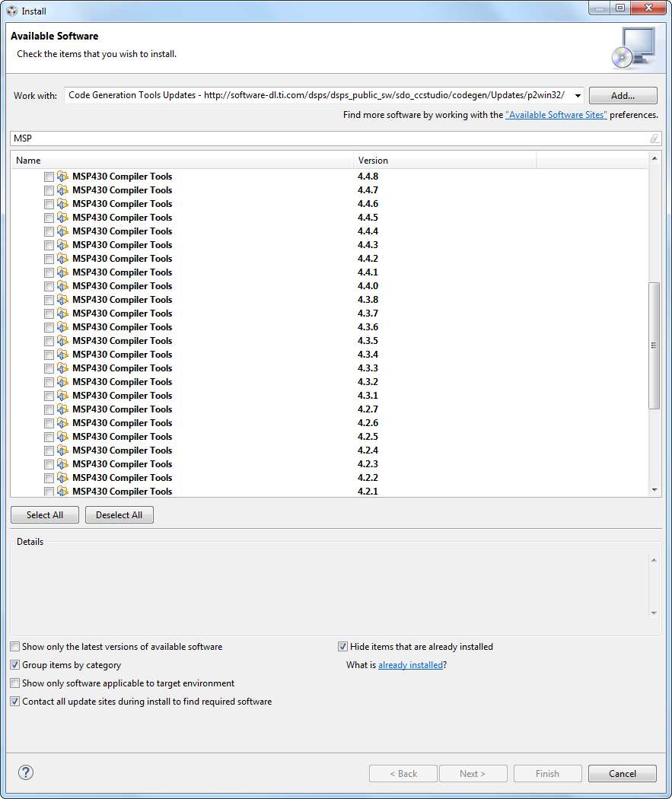Click into the MSP filter text field
This screenshot has height=799, width=672.
pos(329,138)
